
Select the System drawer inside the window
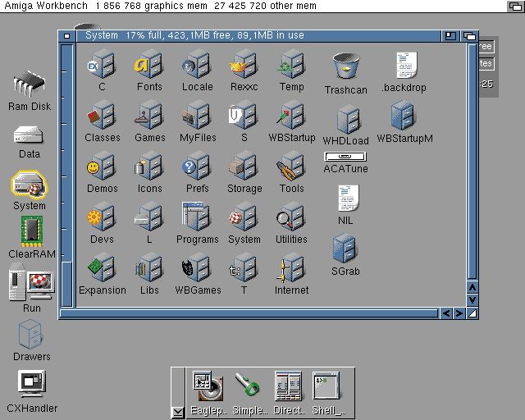244,217
